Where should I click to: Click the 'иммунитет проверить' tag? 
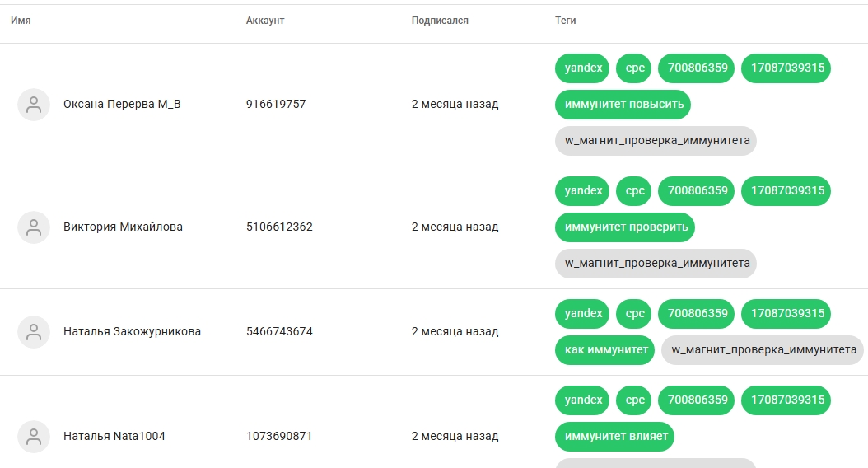click(625, 227)
